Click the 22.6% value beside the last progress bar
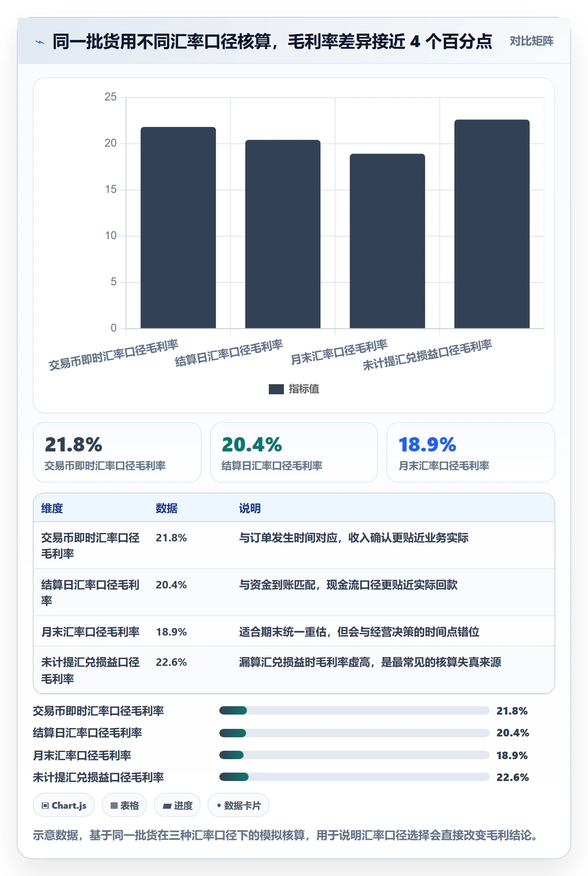This screenshot has height=876, width=588. [512, 777]
